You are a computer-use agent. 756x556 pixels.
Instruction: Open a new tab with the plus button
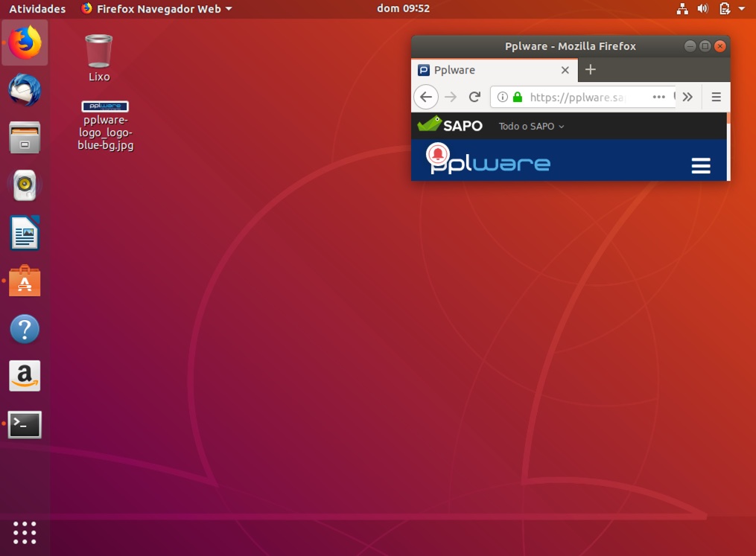pyautogui.click(x=590, y=69)
